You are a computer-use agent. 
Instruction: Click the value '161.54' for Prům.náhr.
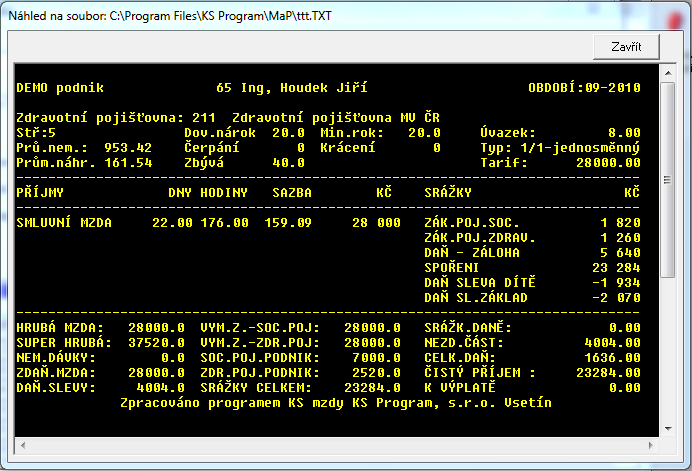click(128, 163)
